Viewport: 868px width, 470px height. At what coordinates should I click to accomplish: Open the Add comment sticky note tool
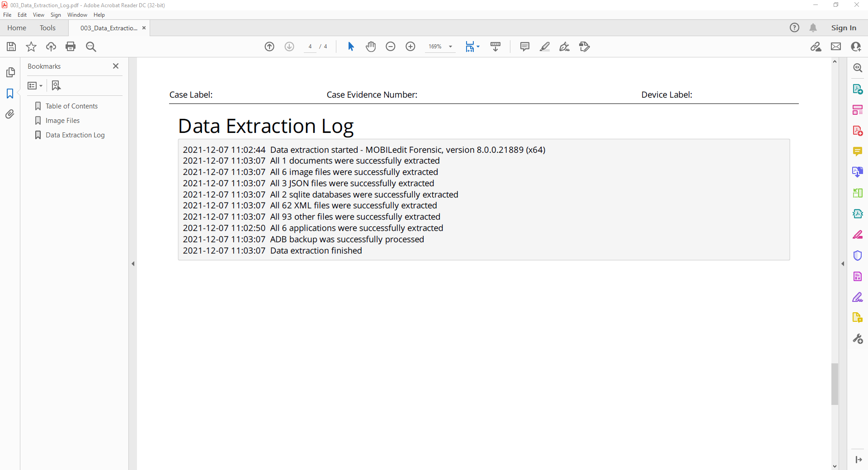click(524, 47)
